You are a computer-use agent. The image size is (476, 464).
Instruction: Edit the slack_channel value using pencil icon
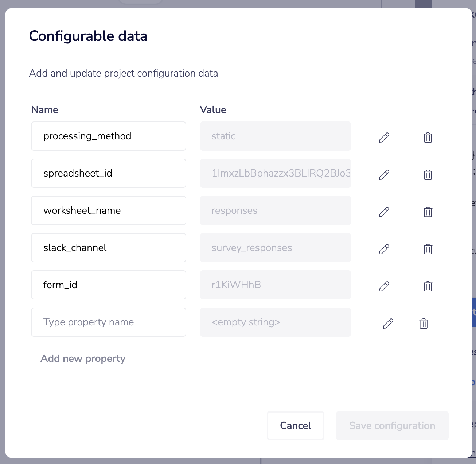(384, 249)
